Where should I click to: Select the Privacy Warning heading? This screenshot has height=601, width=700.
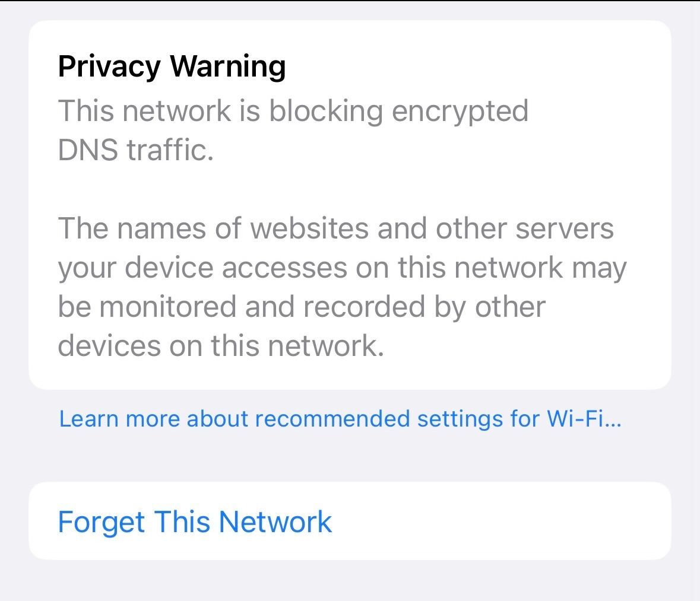point(172,65)
